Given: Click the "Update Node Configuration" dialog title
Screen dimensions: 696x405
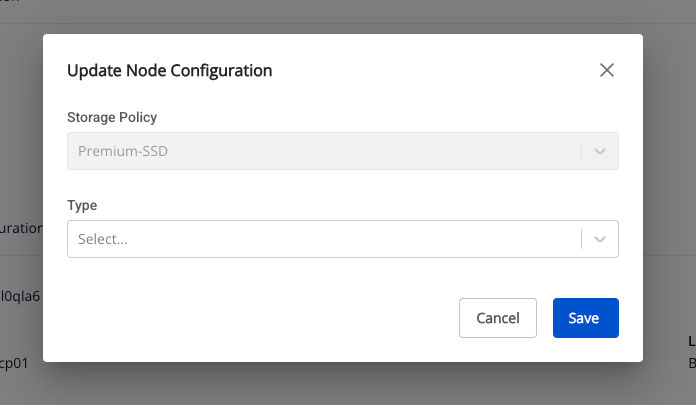Looking at the screenshot, I should coord(169,70).
